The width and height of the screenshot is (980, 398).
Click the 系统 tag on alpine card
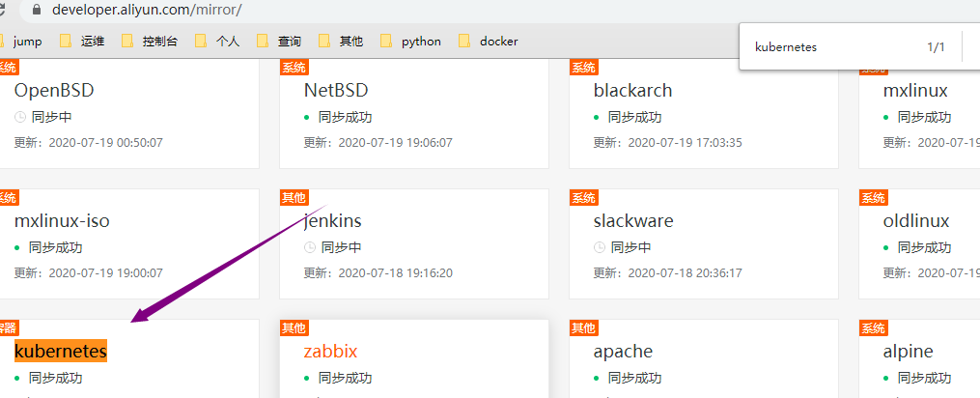tap(873, 327)
